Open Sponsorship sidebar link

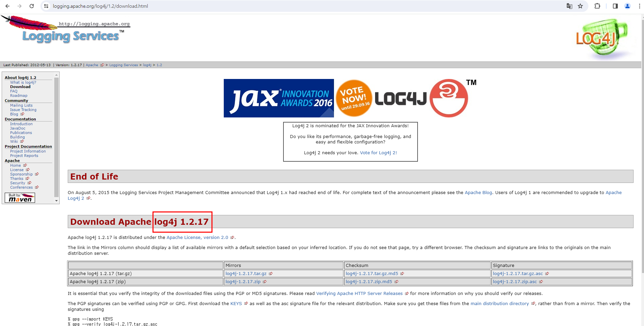21,174
